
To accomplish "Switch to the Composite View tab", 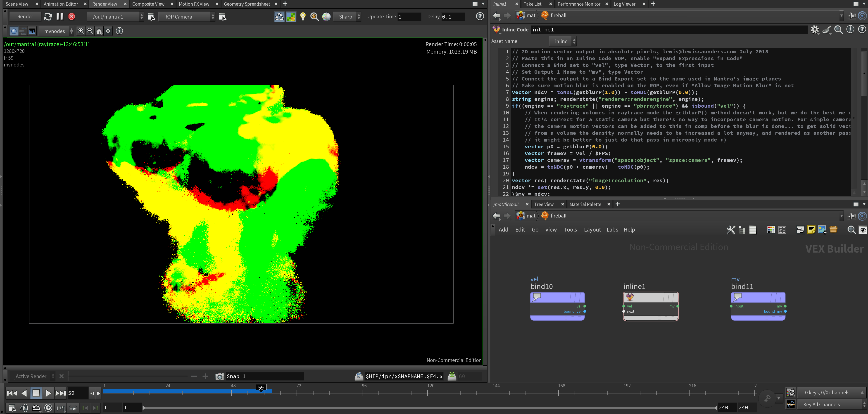I will coord(148,4).
